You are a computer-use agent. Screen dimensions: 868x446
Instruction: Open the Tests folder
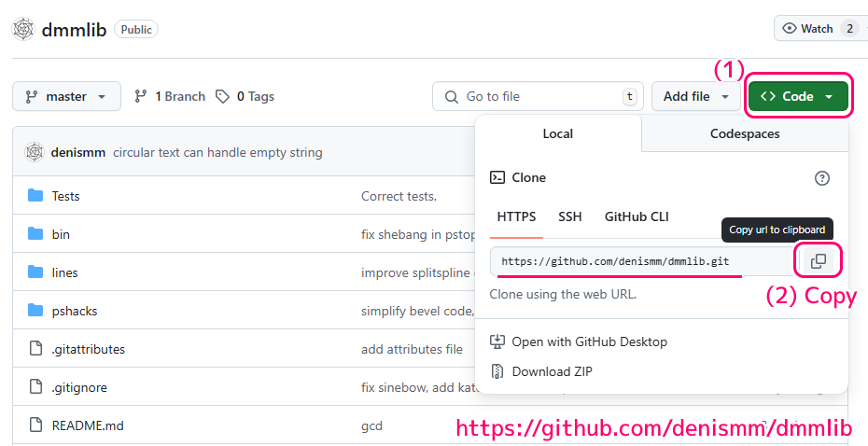point(66,196)
